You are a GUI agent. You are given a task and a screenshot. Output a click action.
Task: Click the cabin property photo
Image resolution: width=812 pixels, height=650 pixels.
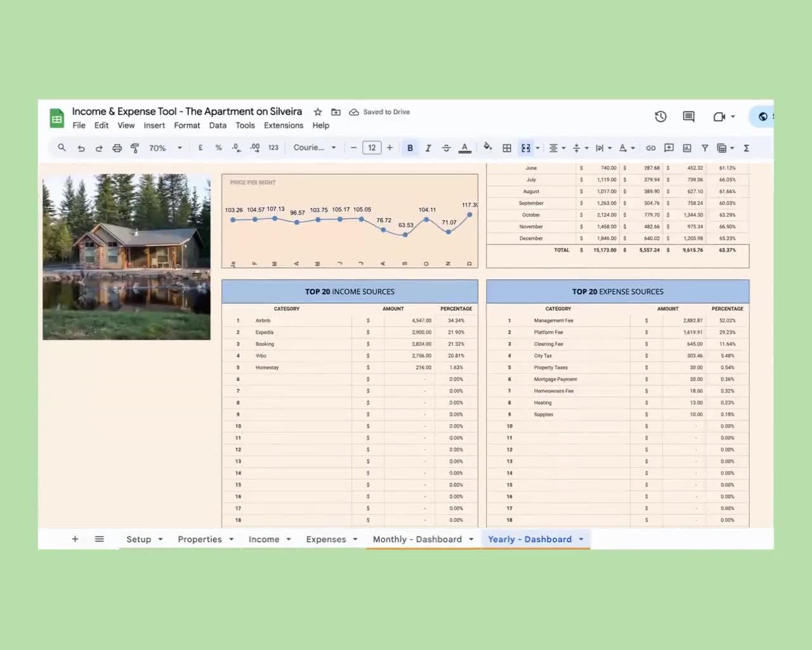coord(126,256)
